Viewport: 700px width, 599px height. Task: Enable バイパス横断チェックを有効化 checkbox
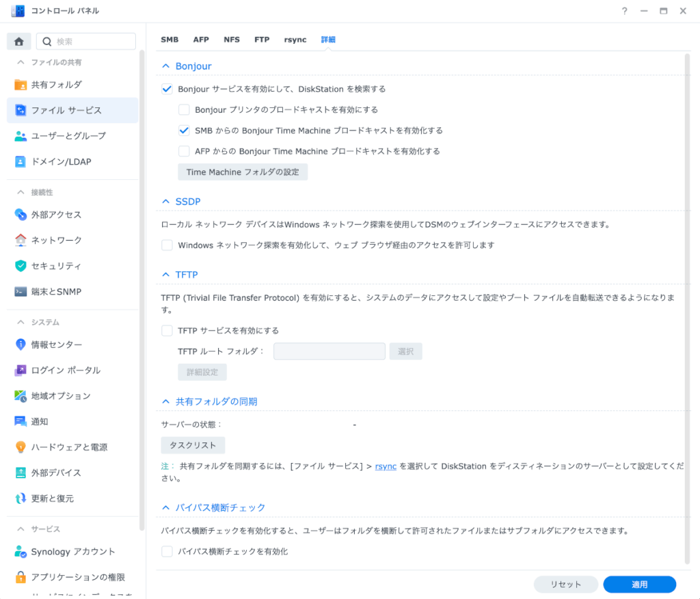167,551
